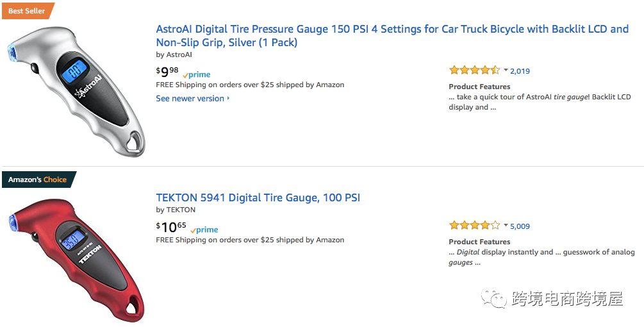
Task: Click the Prime logo beside the $9.98 price
Action: pos(197,74)
